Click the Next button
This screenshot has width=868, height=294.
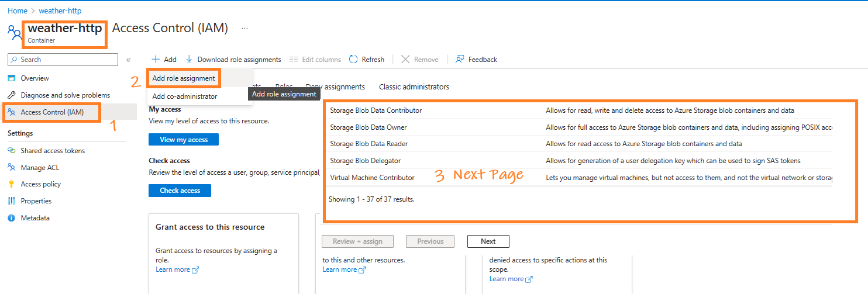coord(488,241)
